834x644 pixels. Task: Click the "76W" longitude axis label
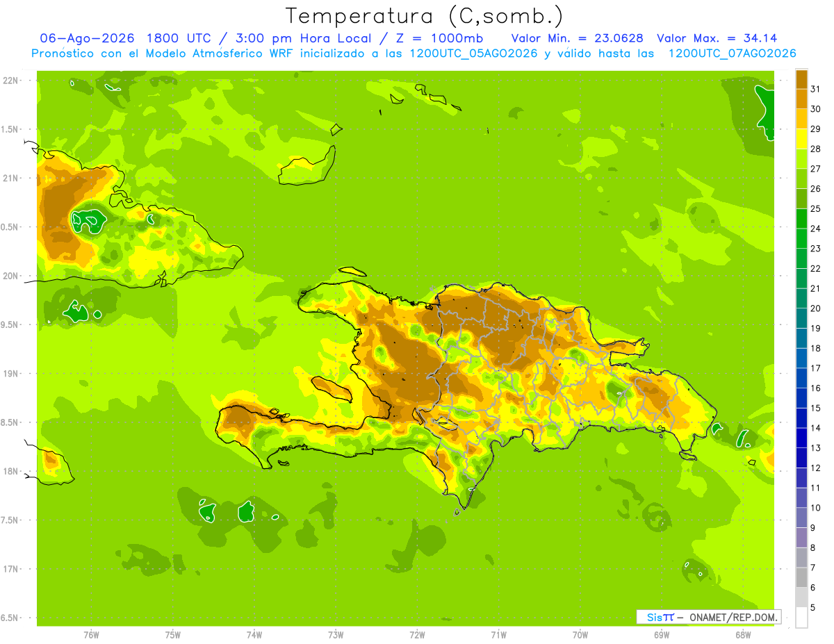91,635
